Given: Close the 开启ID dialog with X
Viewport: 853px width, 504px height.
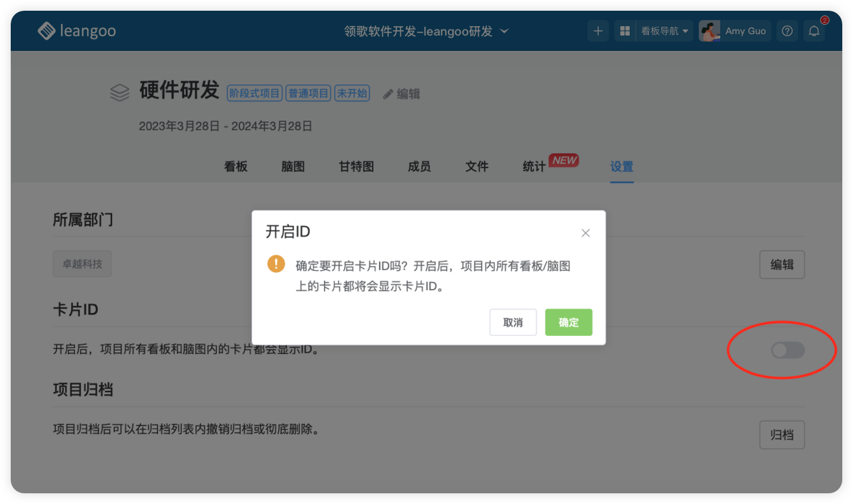Looking at the screenshot, I should click(x=585, y=233).
